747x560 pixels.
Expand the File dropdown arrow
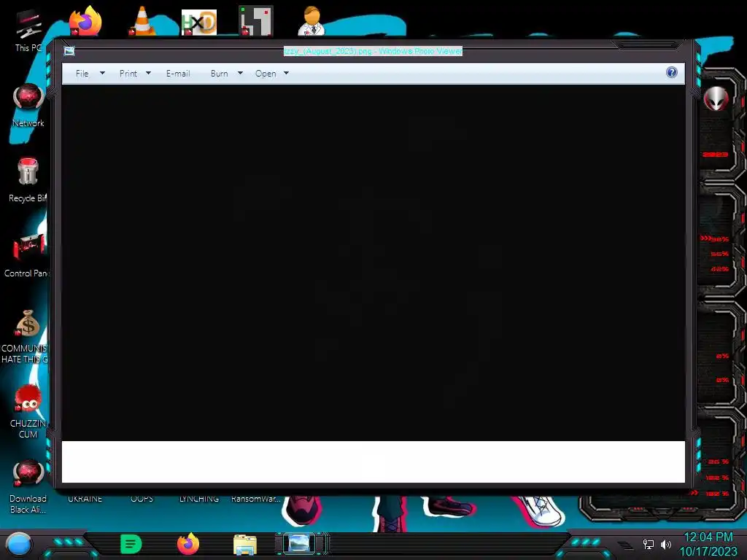102,74
